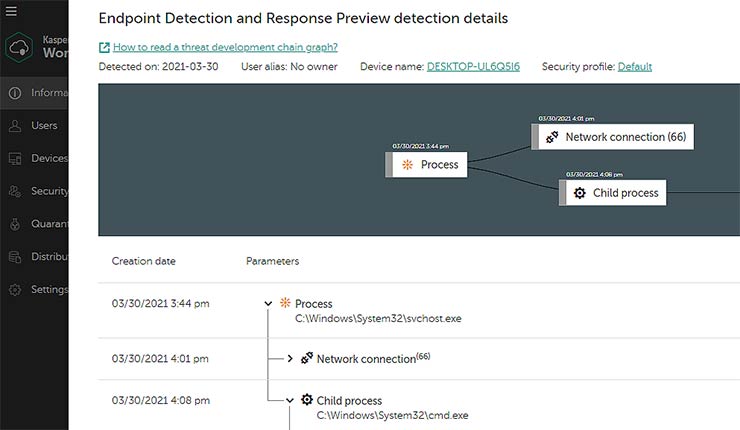Expand the Network connection row in list
Image resolution: width=740 pixels, height=430 pixels.
point(290,358)
